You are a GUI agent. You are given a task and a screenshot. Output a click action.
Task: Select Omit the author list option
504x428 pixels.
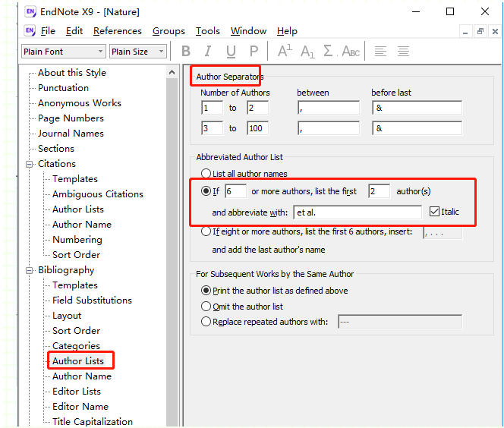[206, 307]
